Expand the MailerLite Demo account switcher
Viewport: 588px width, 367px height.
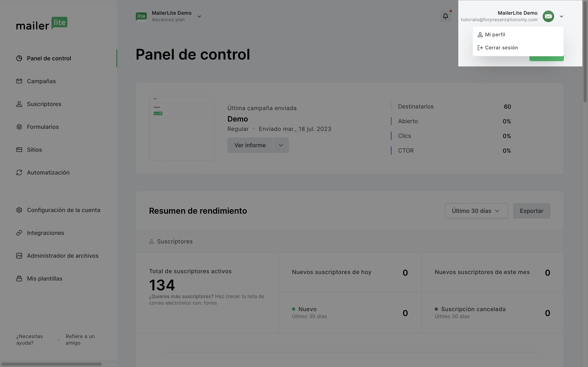pyautogui.click(x=199, y=16)
